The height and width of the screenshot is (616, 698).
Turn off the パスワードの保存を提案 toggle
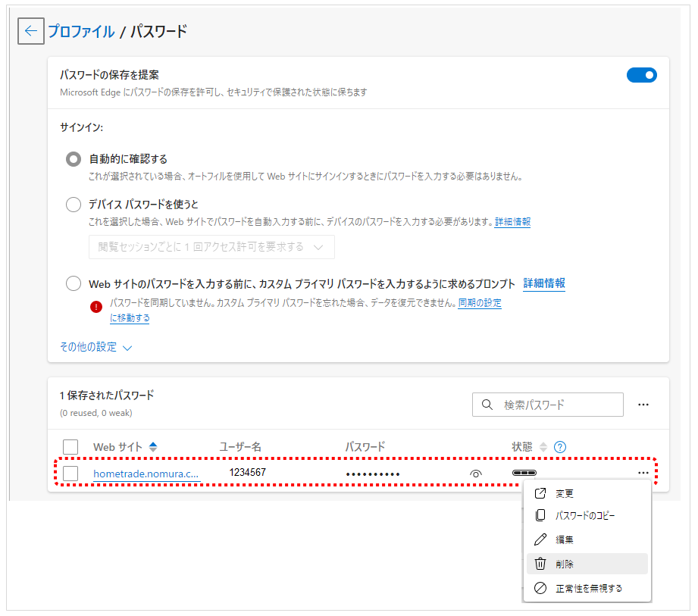pyautogui.click(x=641, y=75)
